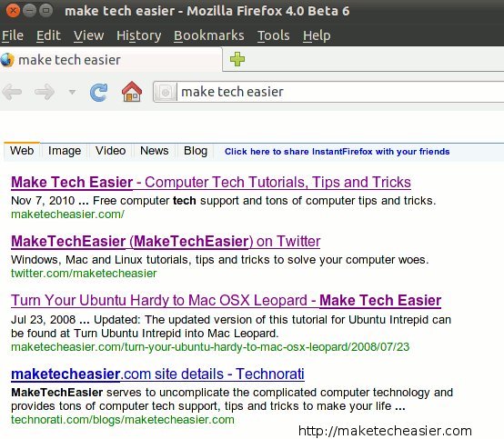Click the 'Jul 23, 2008' result snippet

click(231, 326)
